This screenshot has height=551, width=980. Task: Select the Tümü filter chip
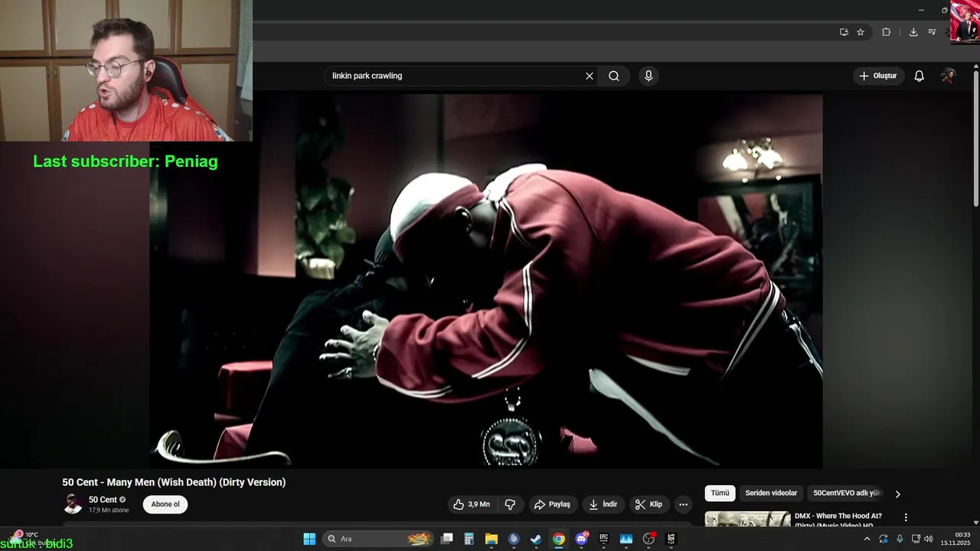coord(720,494)
